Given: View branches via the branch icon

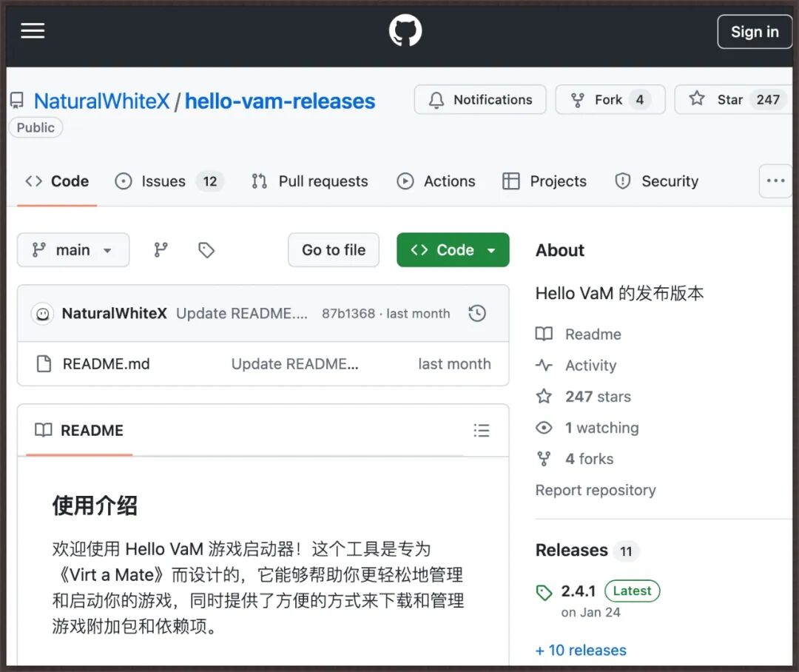Looking at the screenshot, I should 161,250.
